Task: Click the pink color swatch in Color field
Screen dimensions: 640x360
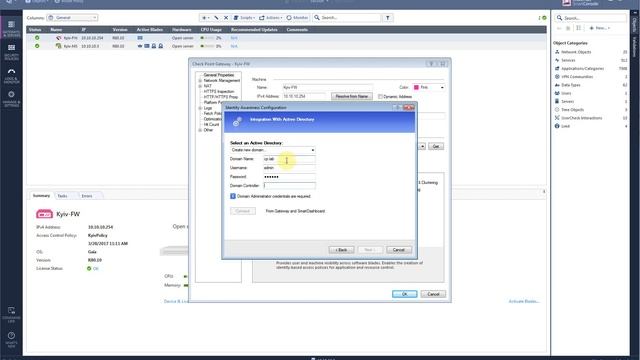Action: click(416, 87)
